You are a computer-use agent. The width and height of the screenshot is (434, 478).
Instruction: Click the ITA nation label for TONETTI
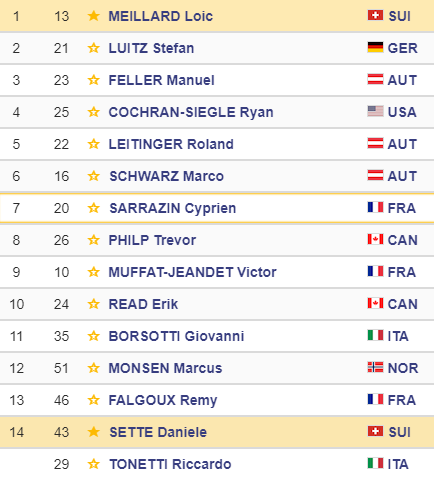pos(398,464)
